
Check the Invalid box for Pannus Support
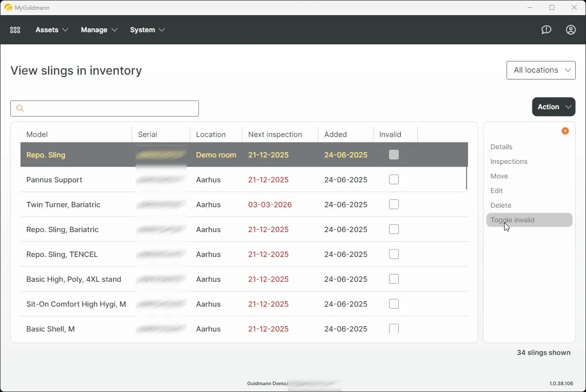(x=393, y=179)
